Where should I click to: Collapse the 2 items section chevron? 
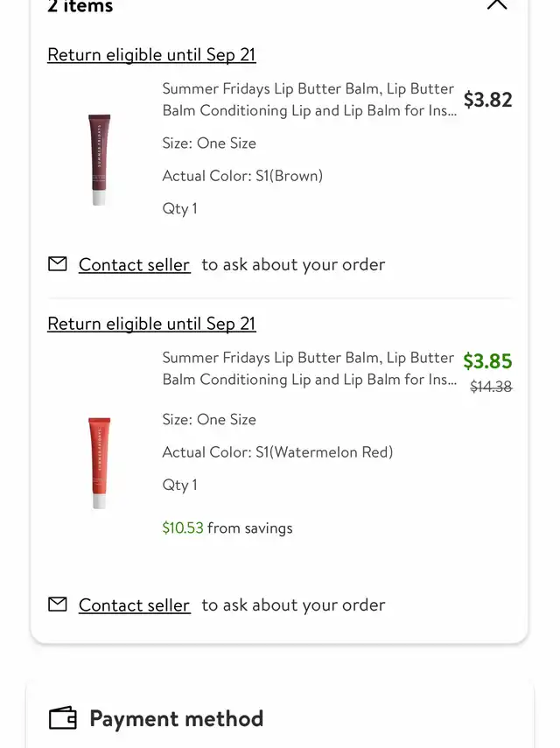coord(496,4)
